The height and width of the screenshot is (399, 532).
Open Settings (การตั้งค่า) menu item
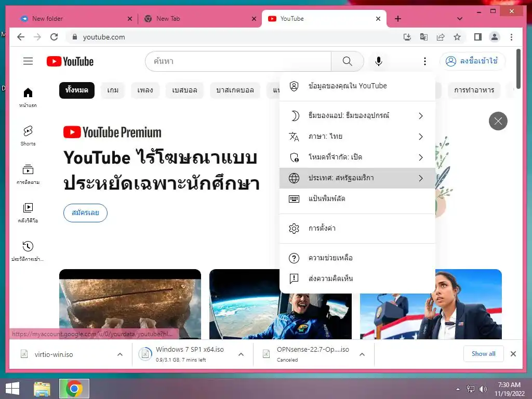coord(357,229)
